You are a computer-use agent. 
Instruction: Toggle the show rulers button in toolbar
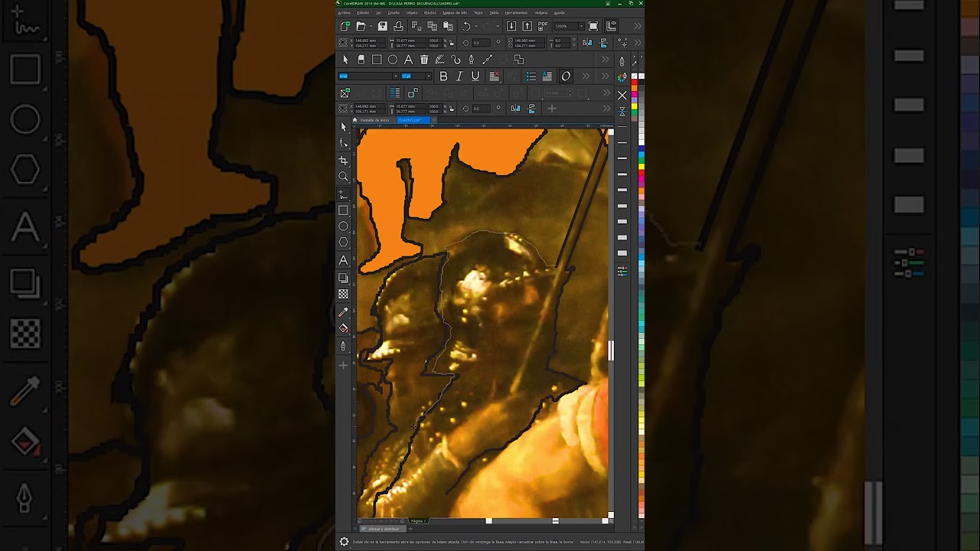coord(611,26)
